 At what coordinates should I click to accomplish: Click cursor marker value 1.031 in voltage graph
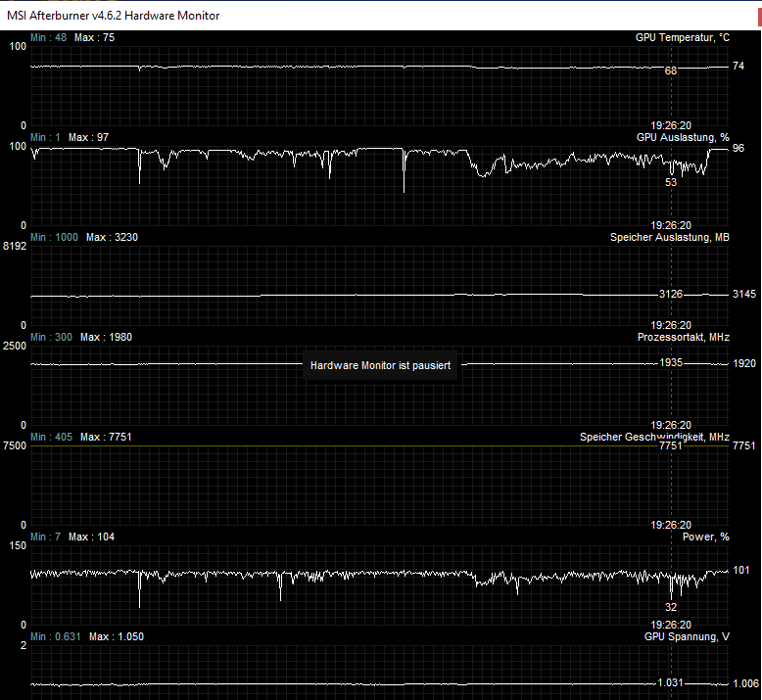click(670, 682)
